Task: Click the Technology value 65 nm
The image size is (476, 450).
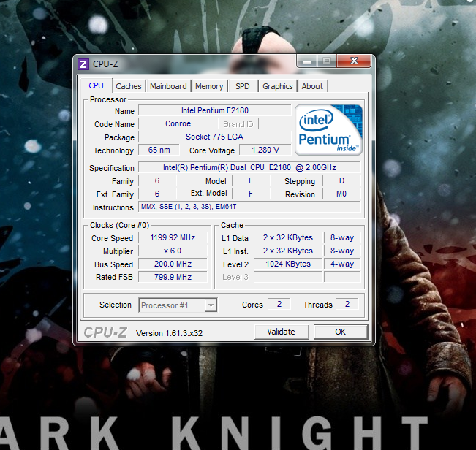Action: (x=159, y=150)
